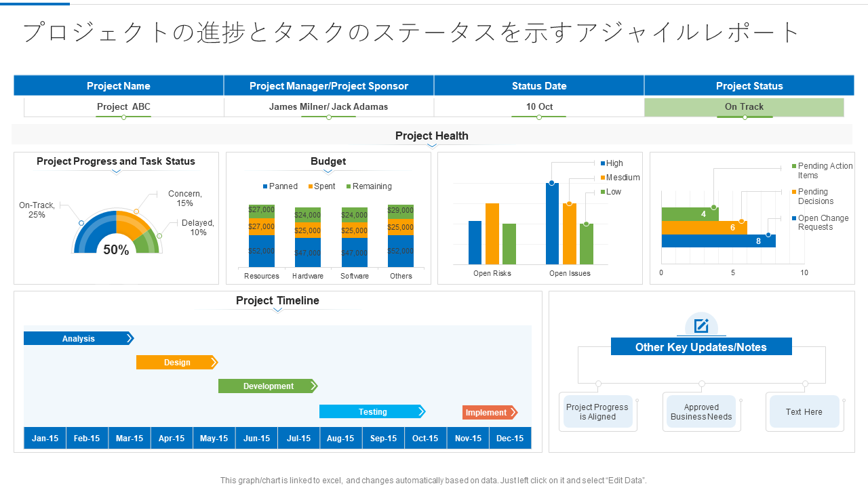Image resolution: width=868 pixels, height=488 pixels.
Task: Click the 'Other Key Updates/Notes' title bar
Action: point(701,347)
